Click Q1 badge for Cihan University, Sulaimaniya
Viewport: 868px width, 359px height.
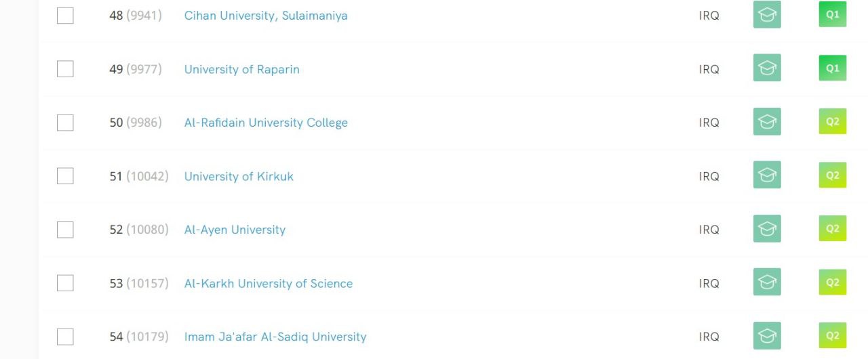tap(833, 15)
